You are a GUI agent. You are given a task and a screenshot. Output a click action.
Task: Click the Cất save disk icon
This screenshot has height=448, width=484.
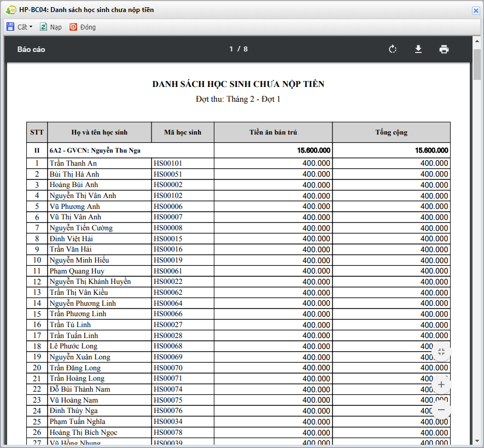click(10, 27)
